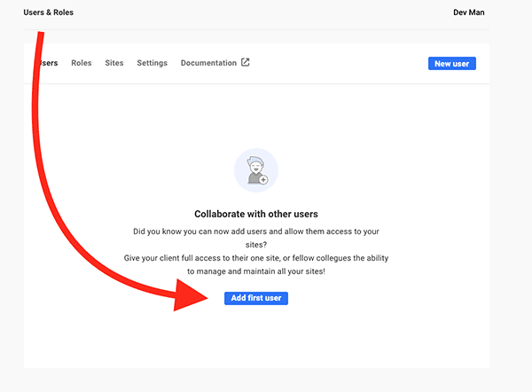The image size is (532, 392).
Task: Click the 'to manage and maintain' text line
Action: [256, 271]
